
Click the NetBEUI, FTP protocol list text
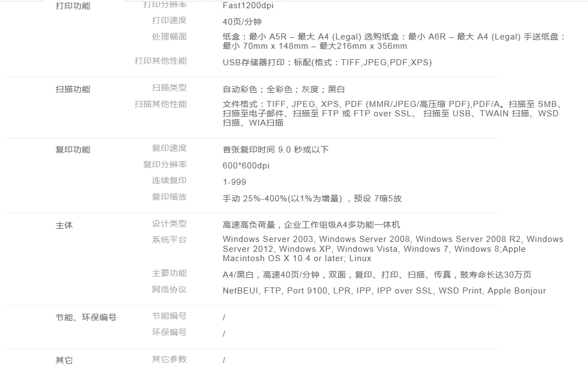pyautogui.click(x=384, y=291)
